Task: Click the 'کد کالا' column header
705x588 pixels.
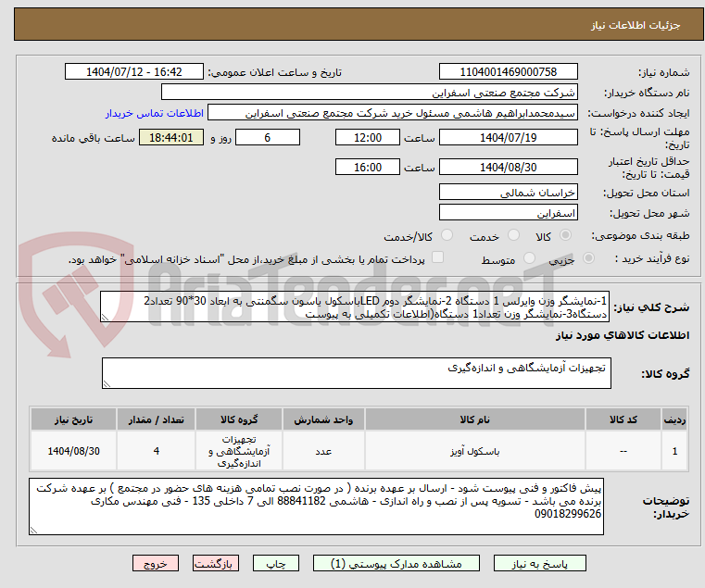Action: tap(623, 419)
